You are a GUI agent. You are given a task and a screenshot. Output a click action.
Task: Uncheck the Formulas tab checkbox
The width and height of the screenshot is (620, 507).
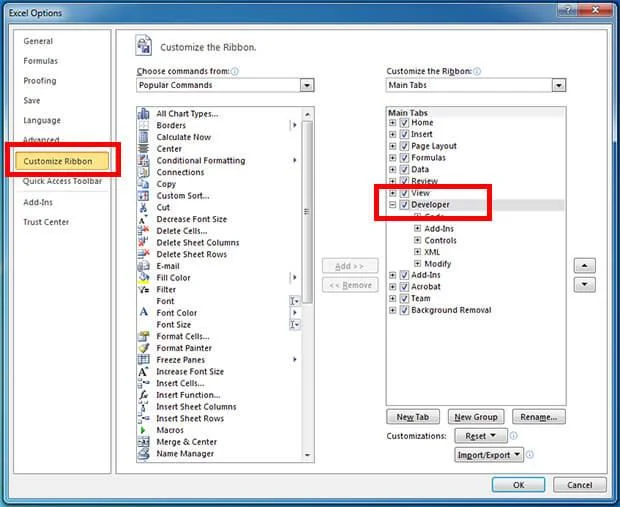coord(404,158)
